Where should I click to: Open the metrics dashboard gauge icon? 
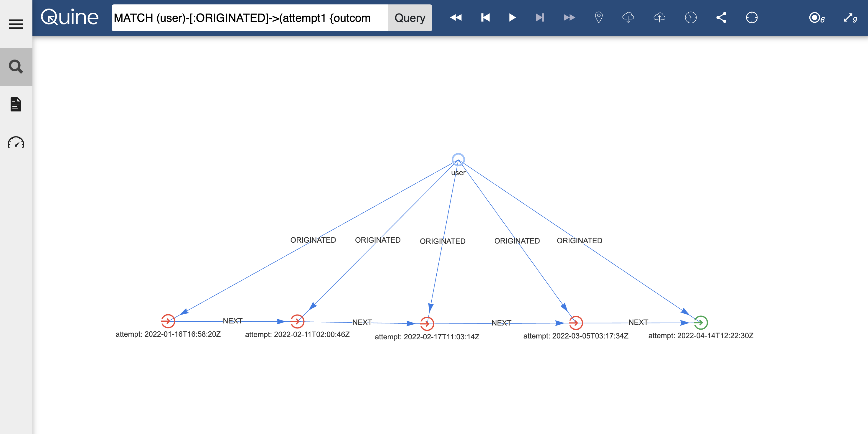point(16,143)
